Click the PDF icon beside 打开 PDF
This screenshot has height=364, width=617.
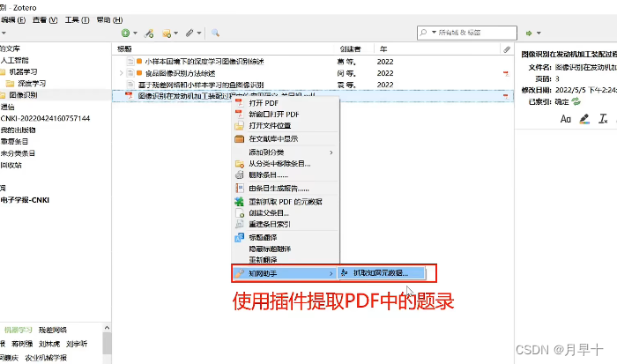click(239, 103)
